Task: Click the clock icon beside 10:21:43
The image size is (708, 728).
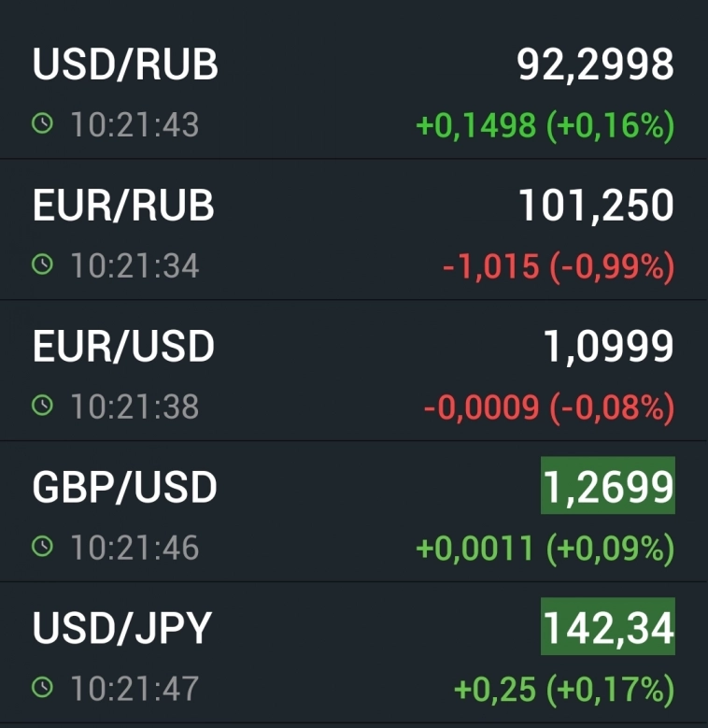Action: click(x=42, y=124)
